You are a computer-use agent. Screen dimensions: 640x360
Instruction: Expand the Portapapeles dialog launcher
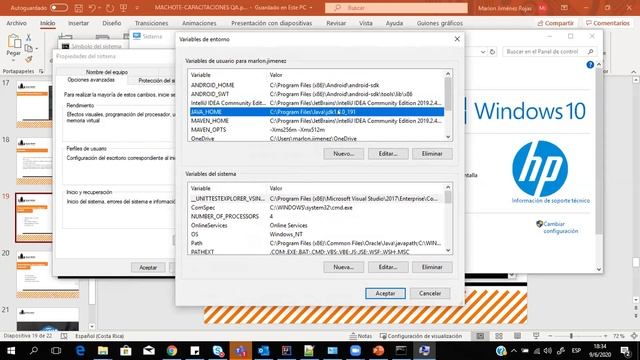pos(41,71)
